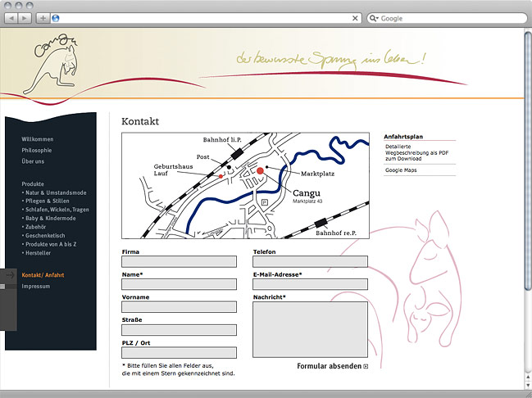Click arrow icon beside Formular absenden
Screen dimensions: 532x398
(366, 367)
